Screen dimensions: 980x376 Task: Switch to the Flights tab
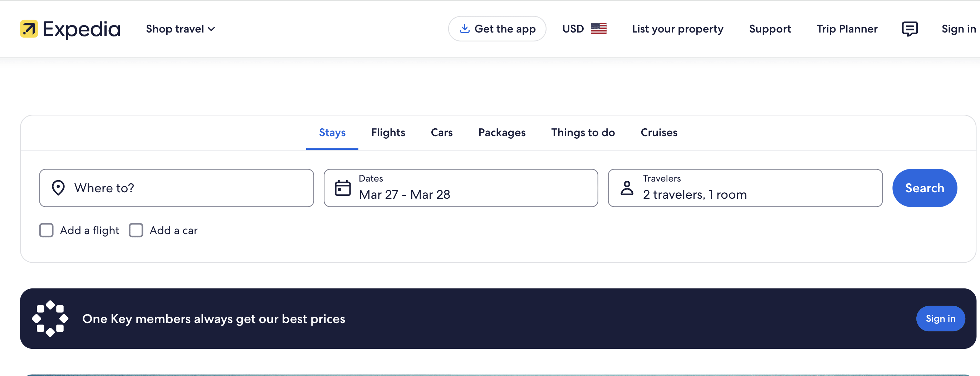(388, 132)
